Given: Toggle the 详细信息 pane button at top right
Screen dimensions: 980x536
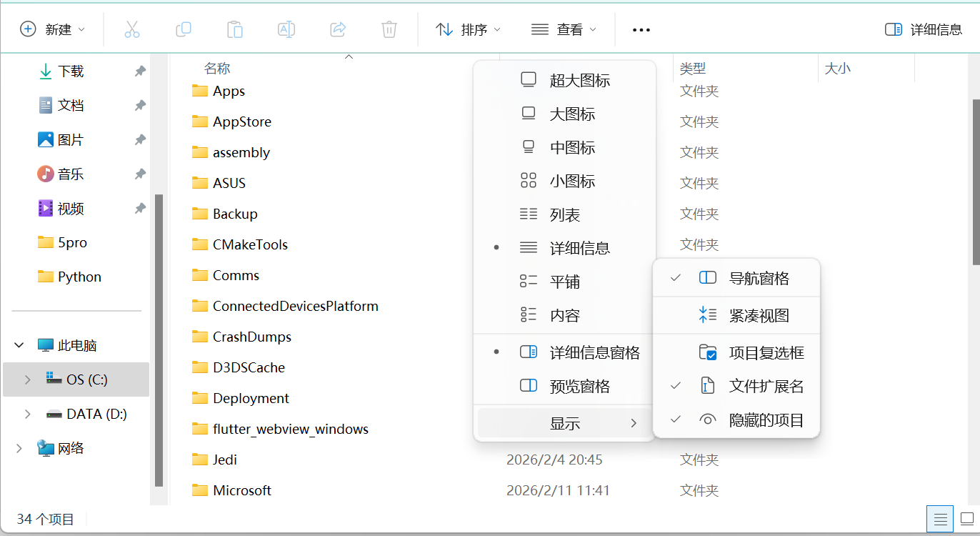Looking at the screenshot, I should (924, 29).
